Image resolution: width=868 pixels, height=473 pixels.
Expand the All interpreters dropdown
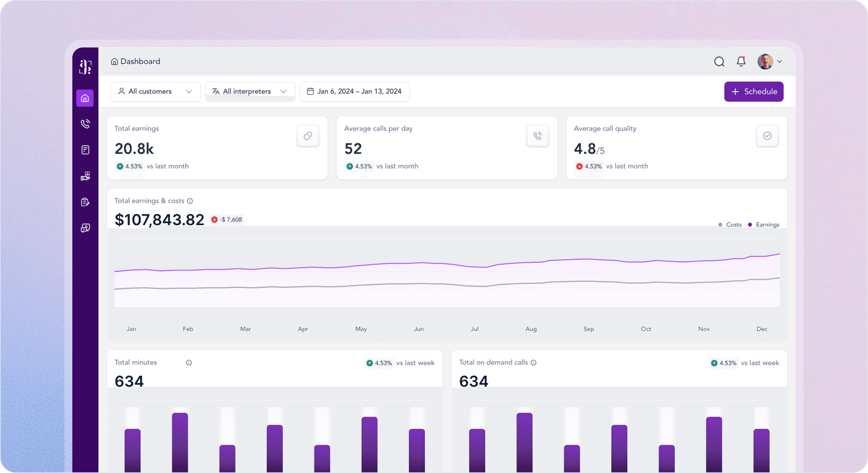(x=250, y=92)
